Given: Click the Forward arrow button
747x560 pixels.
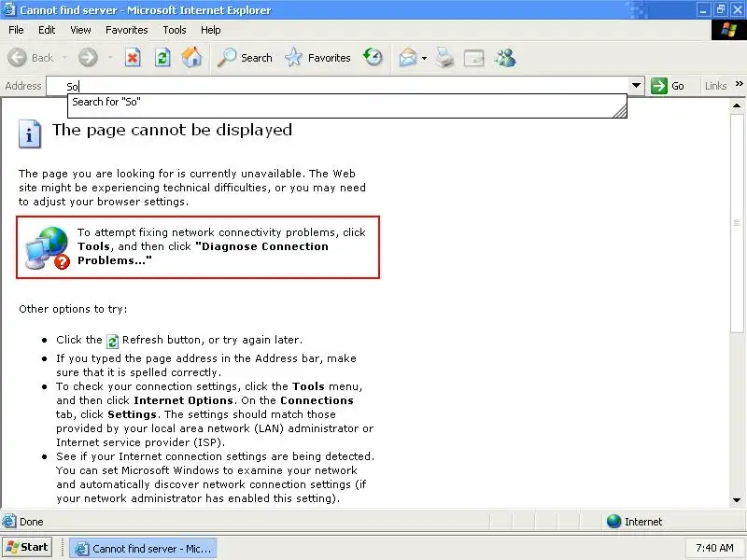Looking at the screenshot, I should 88,58.
